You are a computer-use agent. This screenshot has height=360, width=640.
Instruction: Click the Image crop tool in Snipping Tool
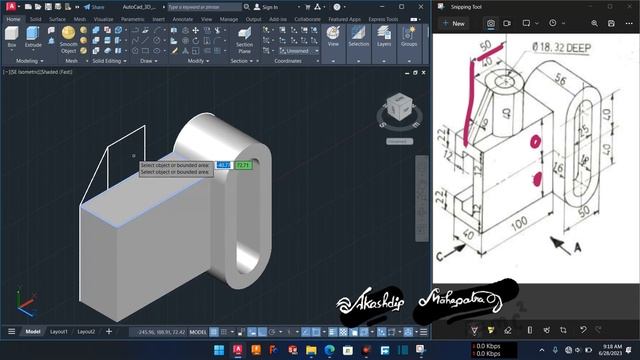(x=563, y=330)
